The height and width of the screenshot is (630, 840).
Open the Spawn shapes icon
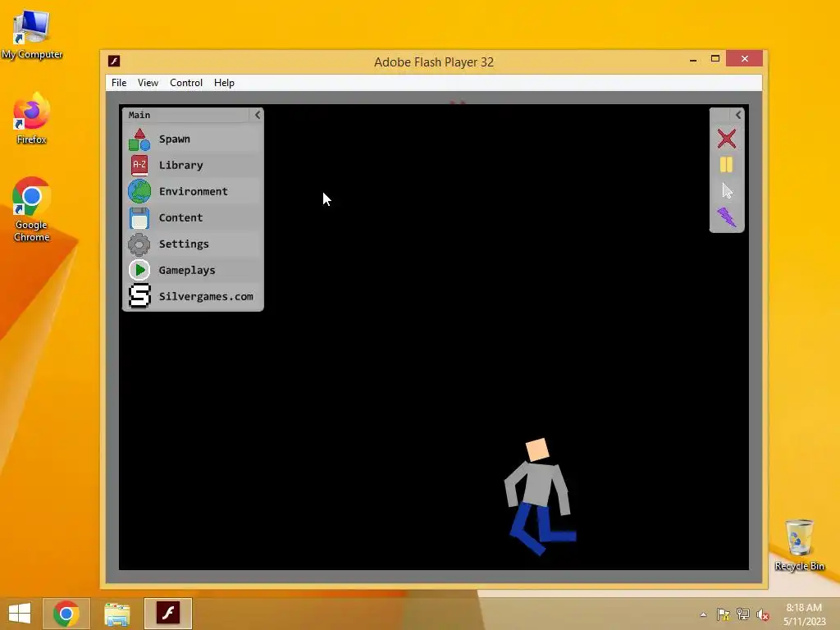(x=139, y=139)
